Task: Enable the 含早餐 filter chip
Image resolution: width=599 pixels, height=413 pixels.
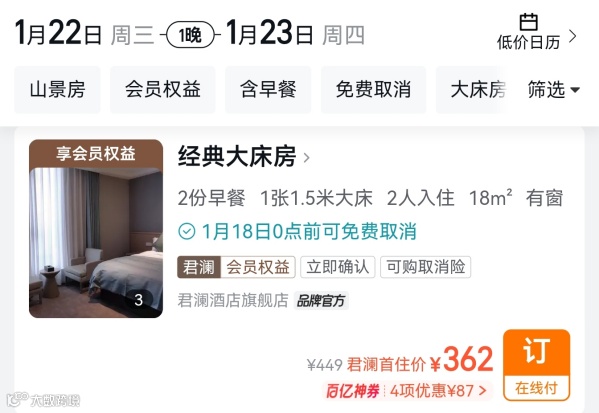Action: tap(268, 90)
